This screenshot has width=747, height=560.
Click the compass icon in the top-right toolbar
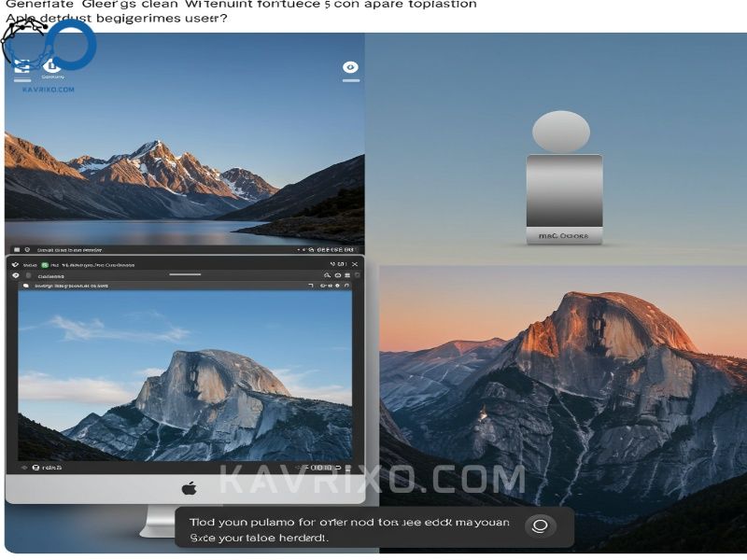[x=350, y=68]
